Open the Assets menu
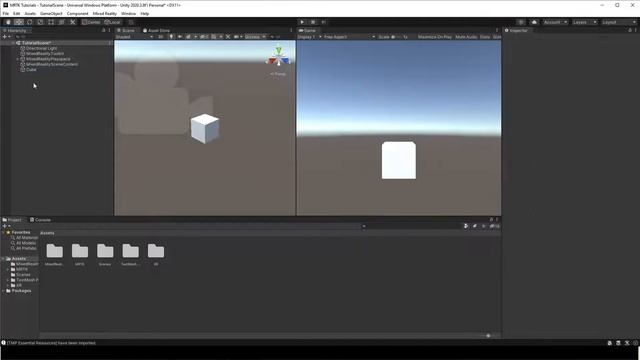Viewport: 640px width, 360px height. click(x=30, y=13)
